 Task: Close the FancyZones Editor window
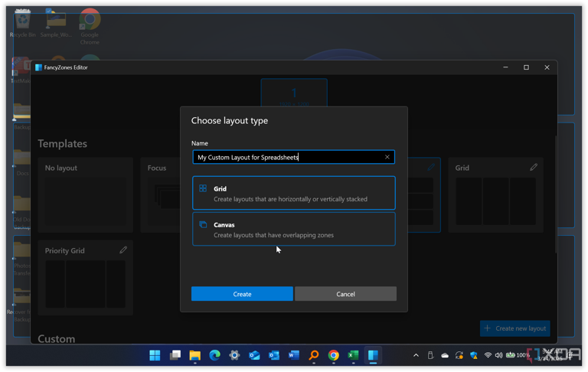coord(547,67)
